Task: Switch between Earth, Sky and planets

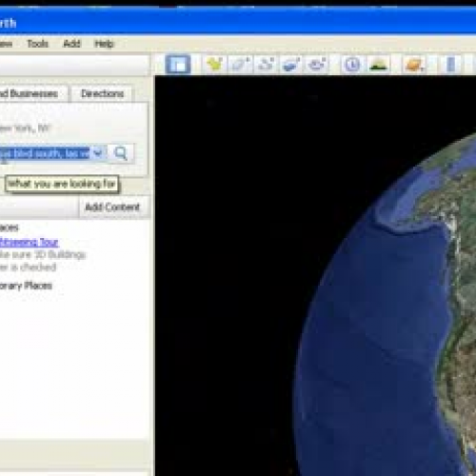Action: pos(414,65)
